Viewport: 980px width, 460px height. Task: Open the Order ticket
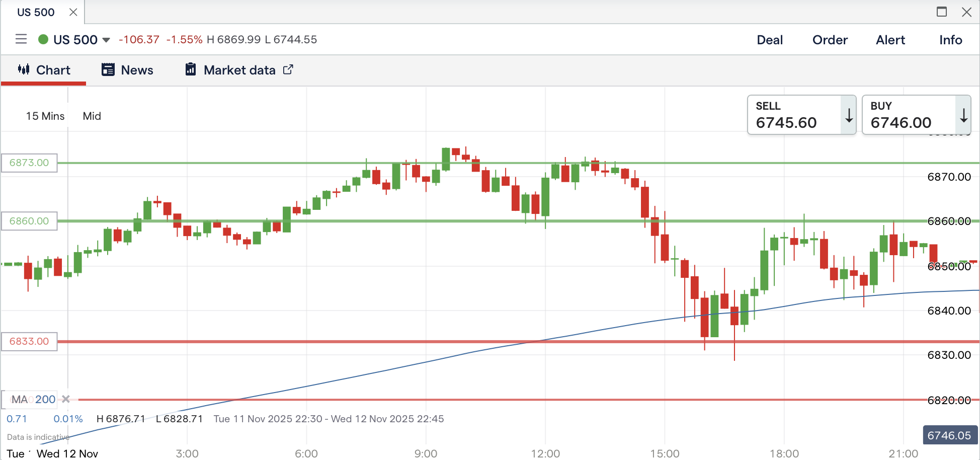pos(830,40)
